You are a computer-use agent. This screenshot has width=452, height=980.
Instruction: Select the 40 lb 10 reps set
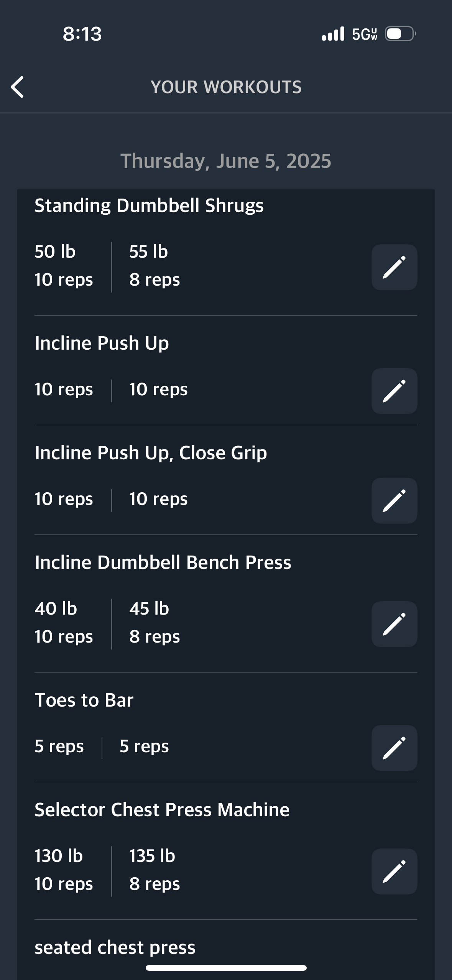tap(64, 623)
